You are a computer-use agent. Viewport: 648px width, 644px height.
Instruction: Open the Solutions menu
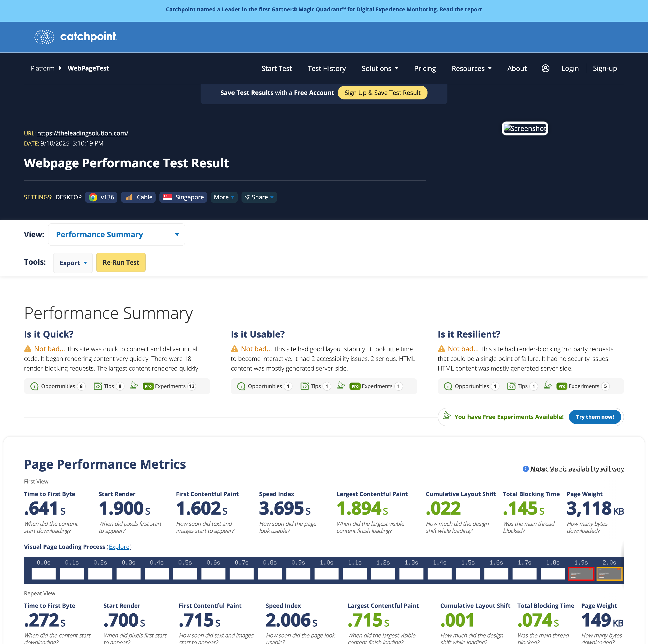[380, 68]
